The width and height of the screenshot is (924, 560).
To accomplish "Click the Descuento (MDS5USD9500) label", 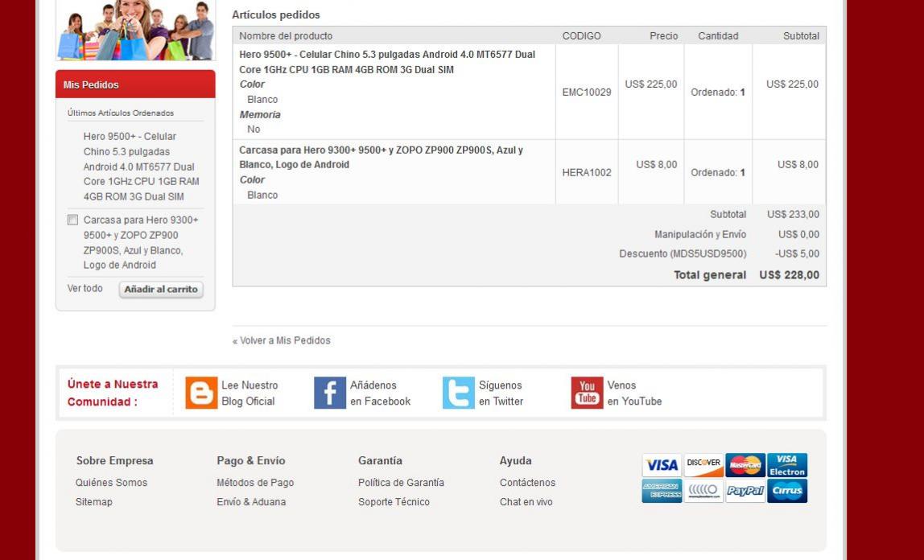I will pyautogui.click(x=683, y=253).
